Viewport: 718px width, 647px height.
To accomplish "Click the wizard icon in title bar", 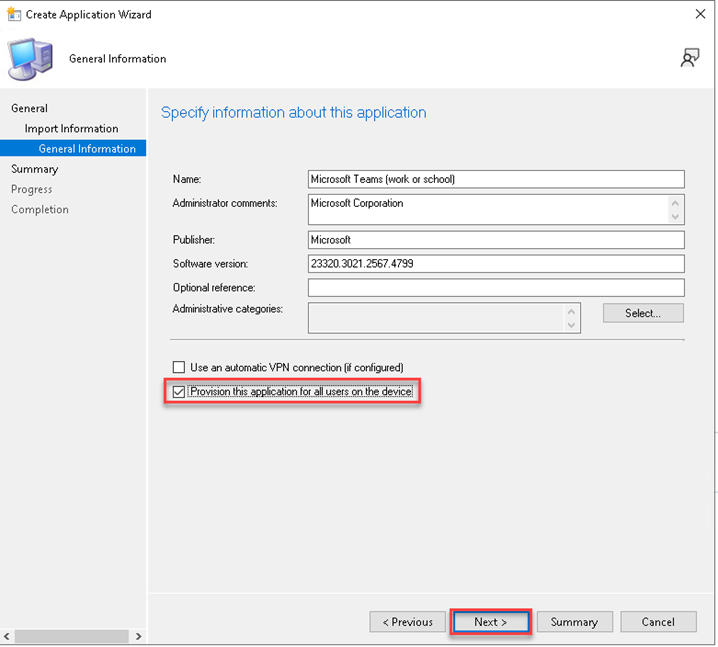I will coord(12,15).
